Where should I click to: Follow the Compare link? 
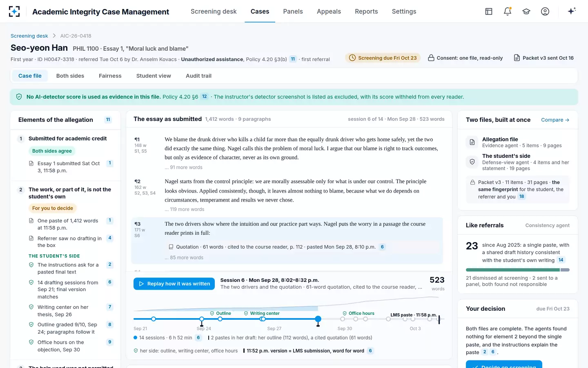point(555,120)
